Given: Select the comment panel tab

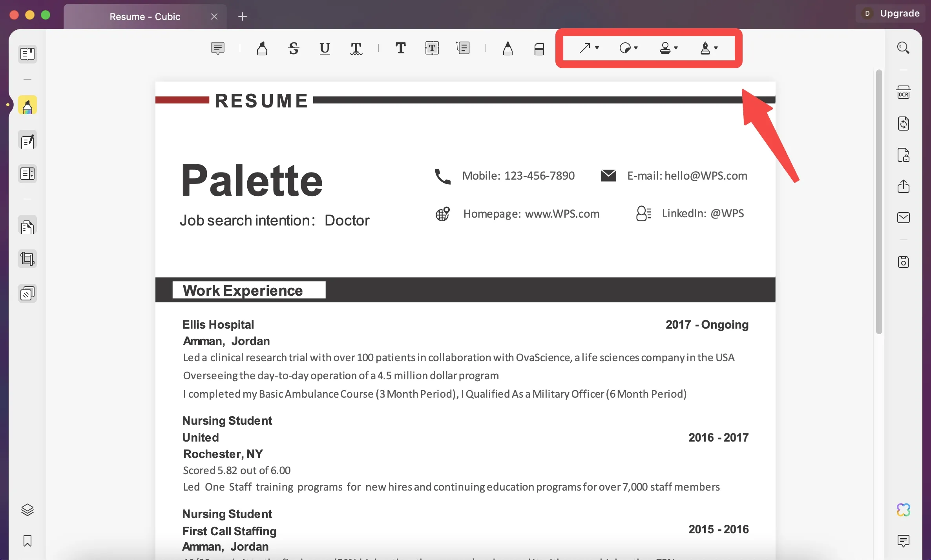Looking at the screenshot, I should tap(904, 541).
